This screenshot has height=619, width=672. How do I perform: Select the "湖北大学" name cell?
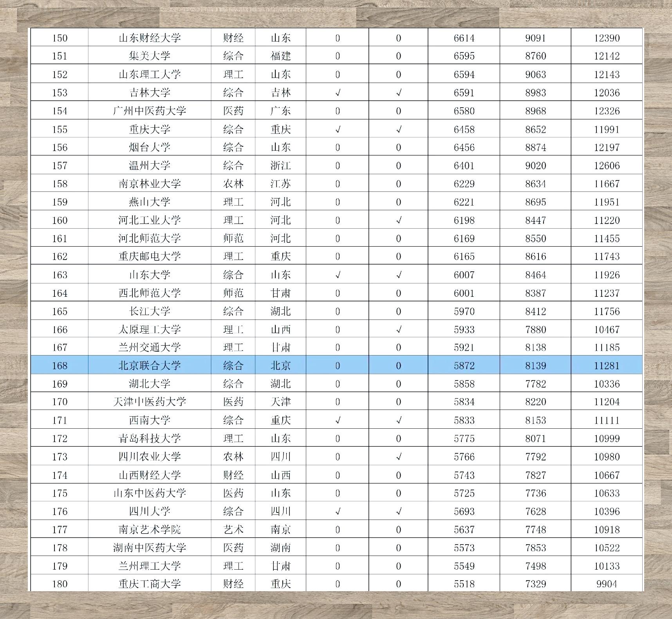pos(150,384)
